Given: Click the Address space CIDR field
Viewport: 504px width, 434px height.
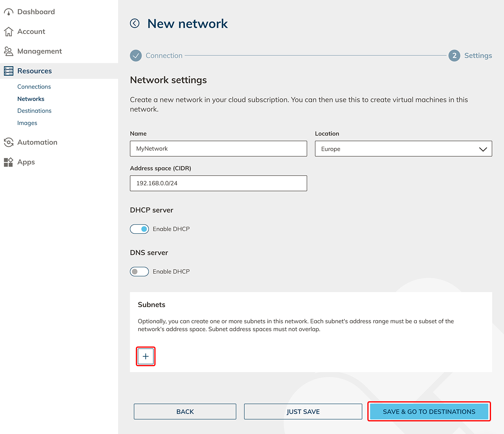Looking at the screenshot, I should pyautogui.click(x=218, y=183).
